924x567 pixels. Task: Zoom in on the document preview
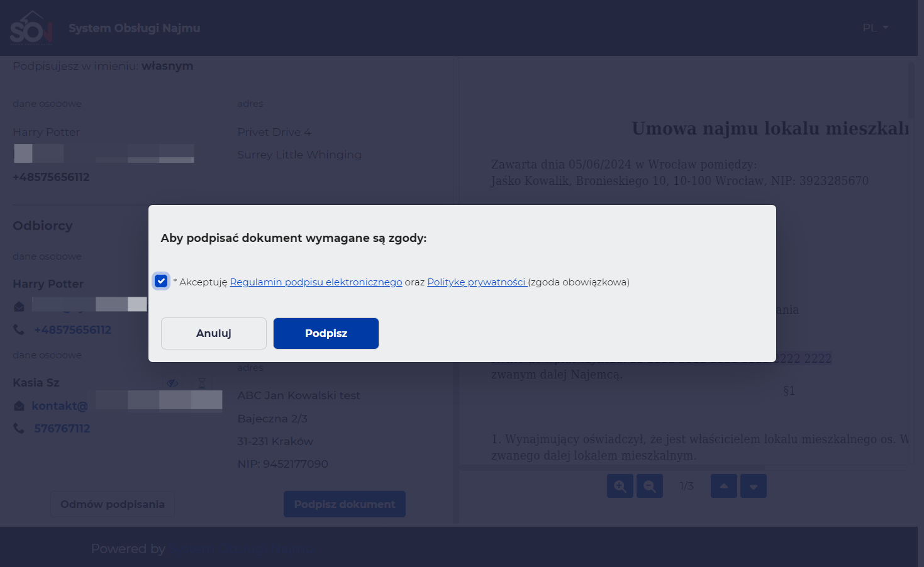click(x=620, y=486)
